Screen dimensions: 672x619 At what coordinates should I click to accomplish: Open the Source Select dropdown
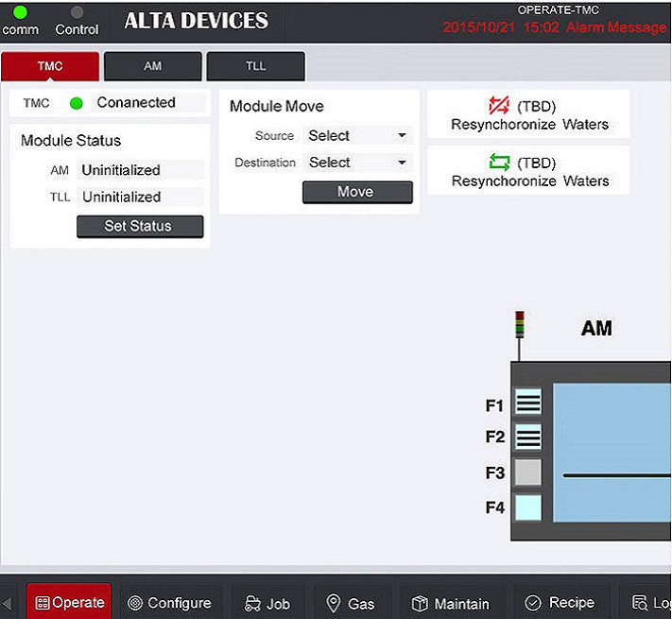357,135
